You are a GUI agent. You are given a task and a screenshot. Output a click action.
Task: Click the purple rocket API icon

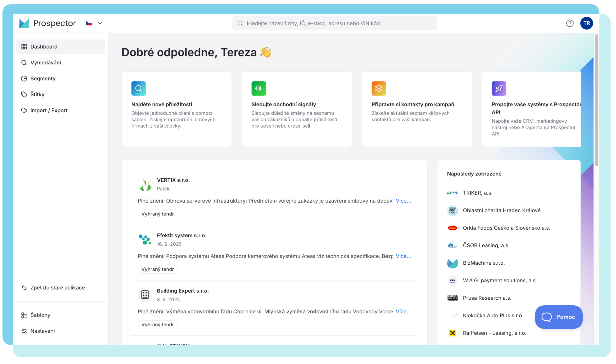coord(499,88)
